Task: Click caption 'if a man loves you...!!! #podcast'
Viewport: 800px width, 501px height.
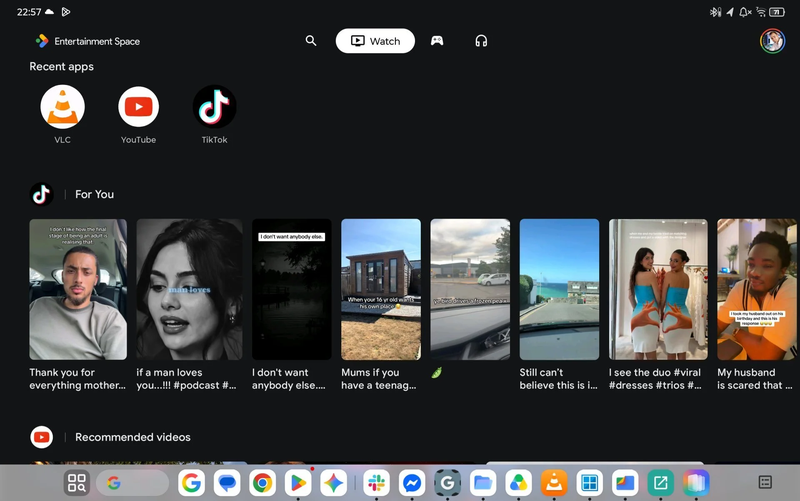Action: pyautogui.click(x=186, y=379)
